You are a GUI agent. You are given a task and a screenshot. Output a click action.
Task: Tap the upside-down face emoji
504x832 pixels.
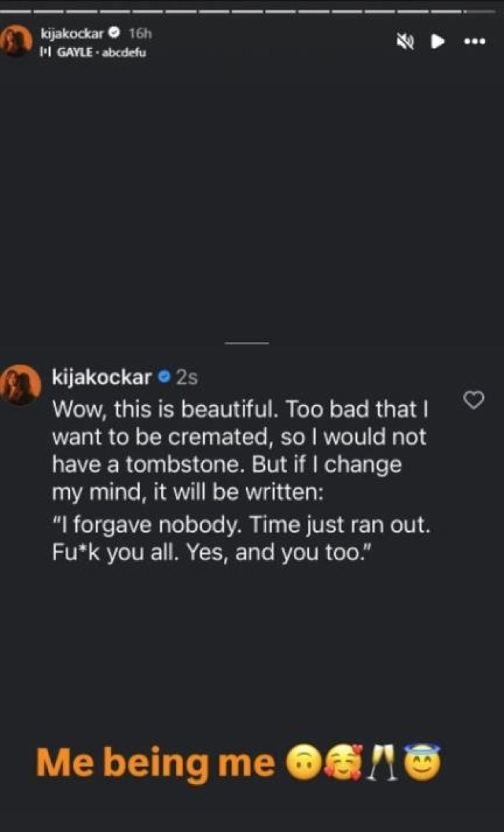point(303,763)
